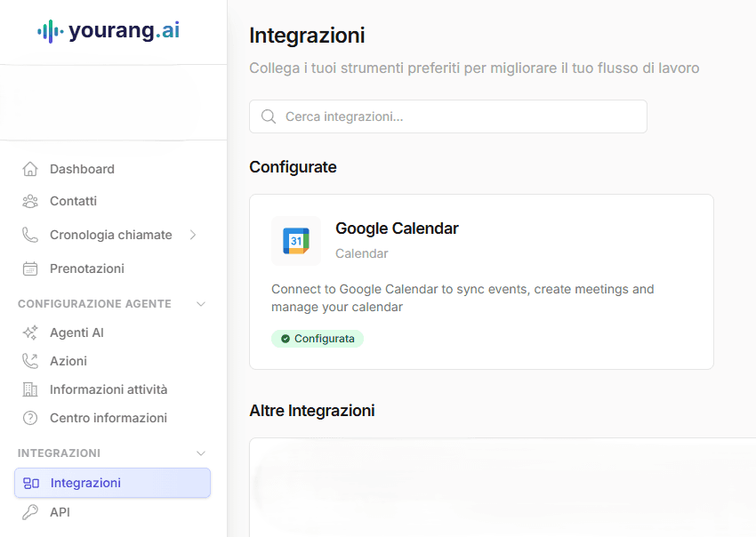Click the Agenti AI sparkle icon
Viewport: 756px width, 537px height.
tap(30, 333)
